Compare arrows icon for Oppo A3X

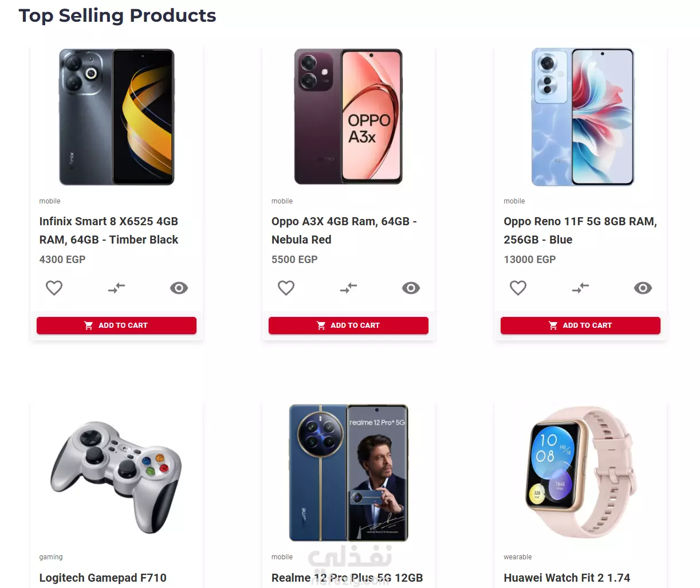(x=348, y=288)
